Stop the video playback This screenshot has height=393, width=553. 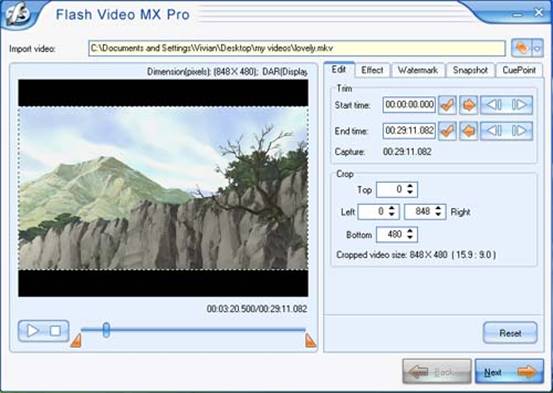[55, 331]
